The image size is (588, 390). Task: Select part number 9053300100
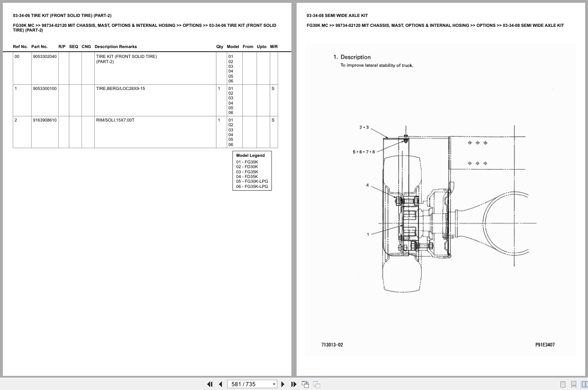point(45,89)
